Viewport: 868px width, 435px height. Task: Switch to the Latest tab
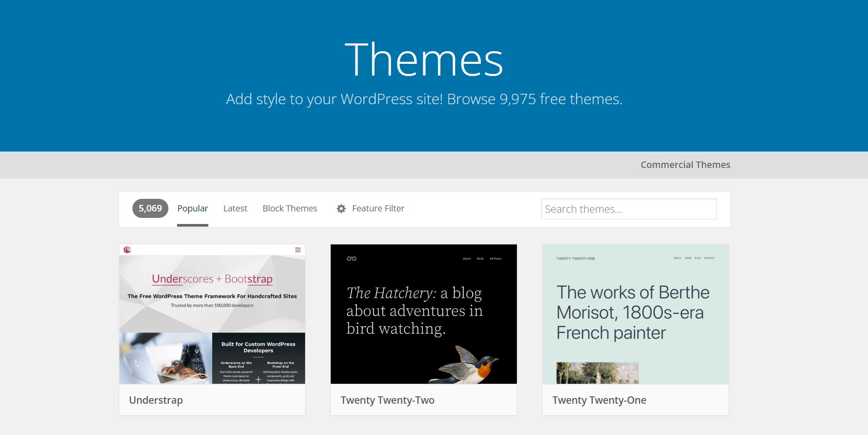tap(235, 208)
